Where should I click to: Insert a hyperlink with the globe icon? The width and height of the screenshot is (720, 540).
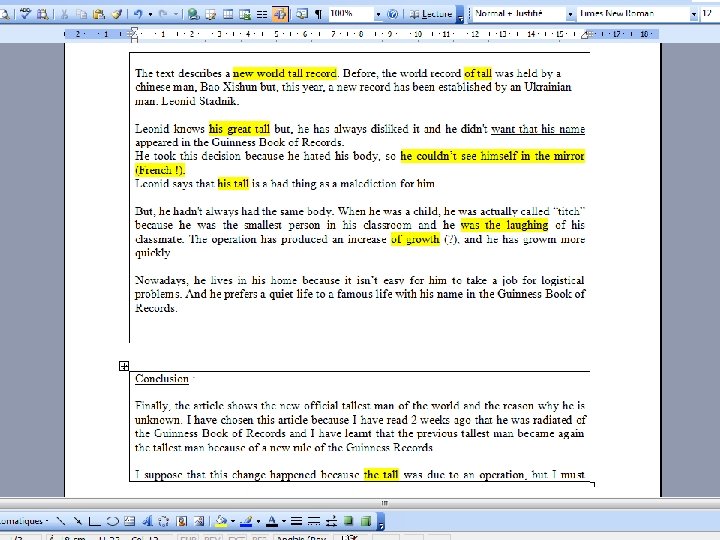pos(193,14)
